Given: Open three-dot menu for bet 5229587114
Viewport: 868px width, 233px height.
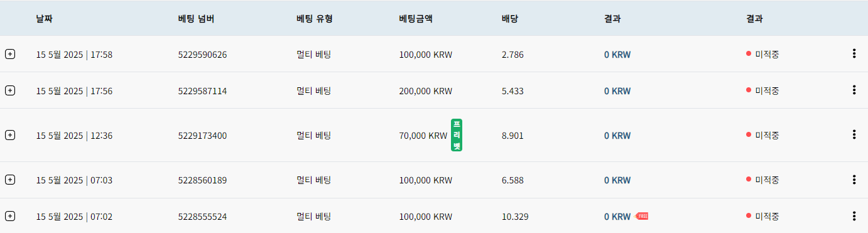Looking at the screenshot, I should (854, 90).
